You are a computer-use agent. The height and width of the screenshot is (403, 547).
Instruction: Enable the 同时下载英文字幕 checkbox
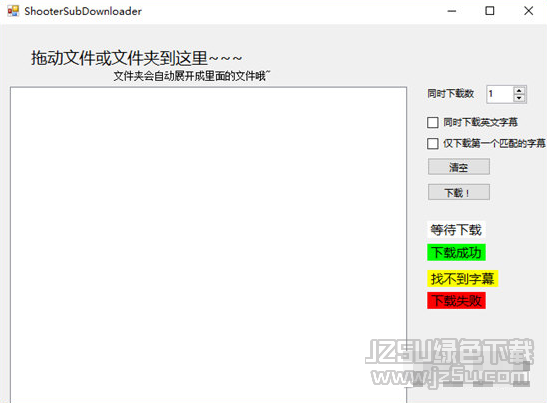(433, 122)
